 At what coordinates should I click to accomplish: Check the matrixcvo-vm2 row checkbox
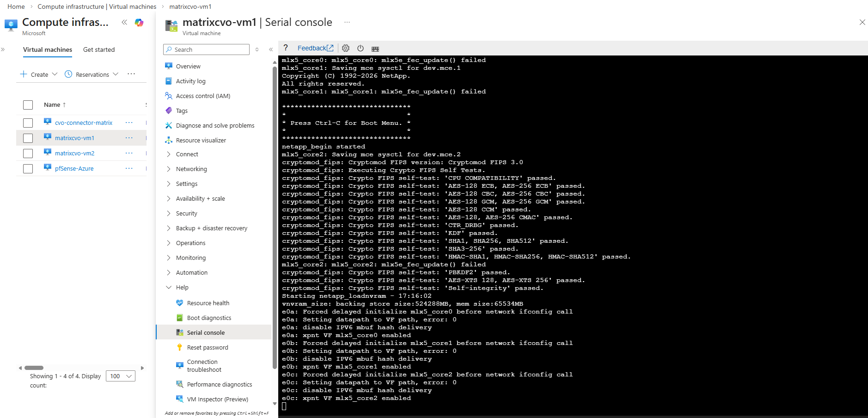[28, 154]
